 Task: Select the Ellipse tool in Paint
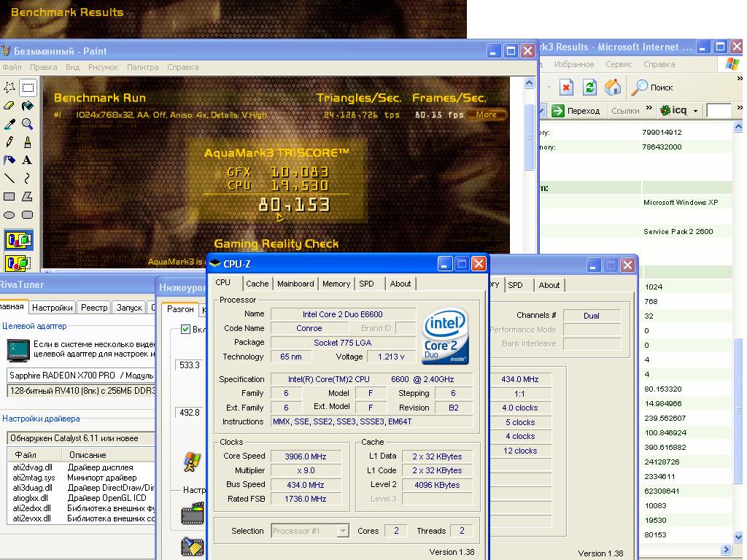(9, 215)
